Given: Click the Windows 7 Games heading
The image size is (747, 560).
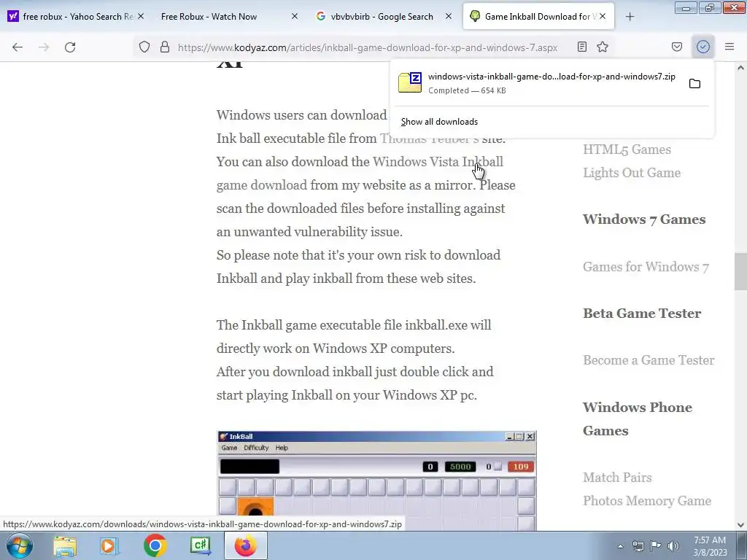Looking at the screenshot, I should [x=644, y=219].
